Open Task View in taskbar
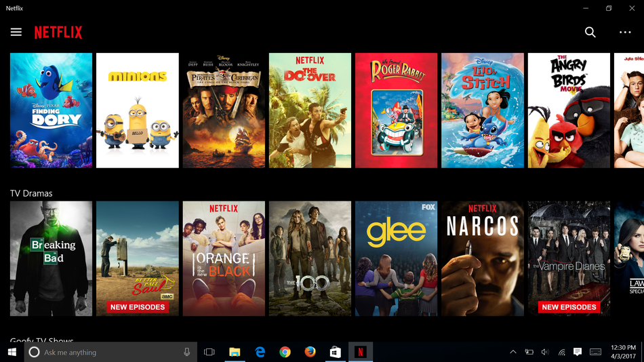 click(x=209, y=352)
